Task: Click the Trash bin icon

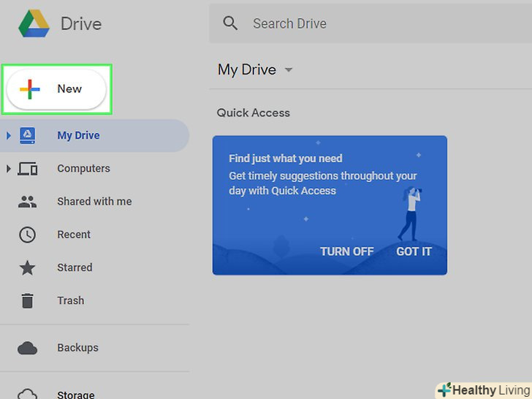Action: tap(27, 300)
